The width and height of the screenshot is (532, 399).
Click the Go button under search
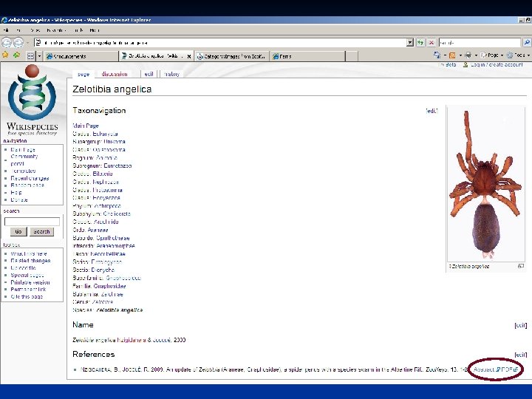(x=18, y=232)
